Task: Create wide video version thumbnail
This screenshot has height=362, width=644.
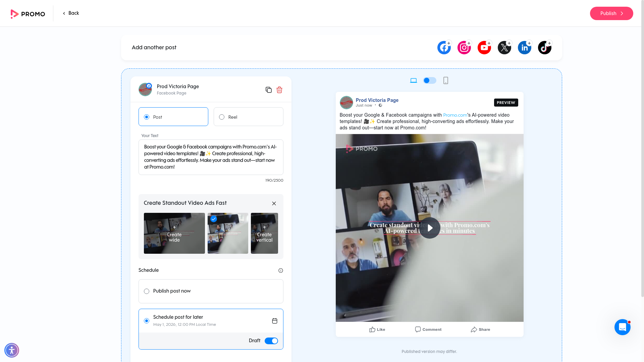Action: click(x=174, y=233)
